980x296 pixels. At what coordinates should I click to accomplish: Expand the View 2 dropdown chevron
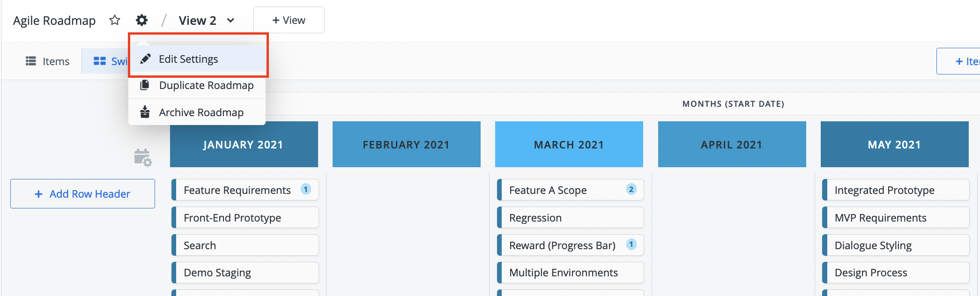pyautogui.click(x=230, y=20)
